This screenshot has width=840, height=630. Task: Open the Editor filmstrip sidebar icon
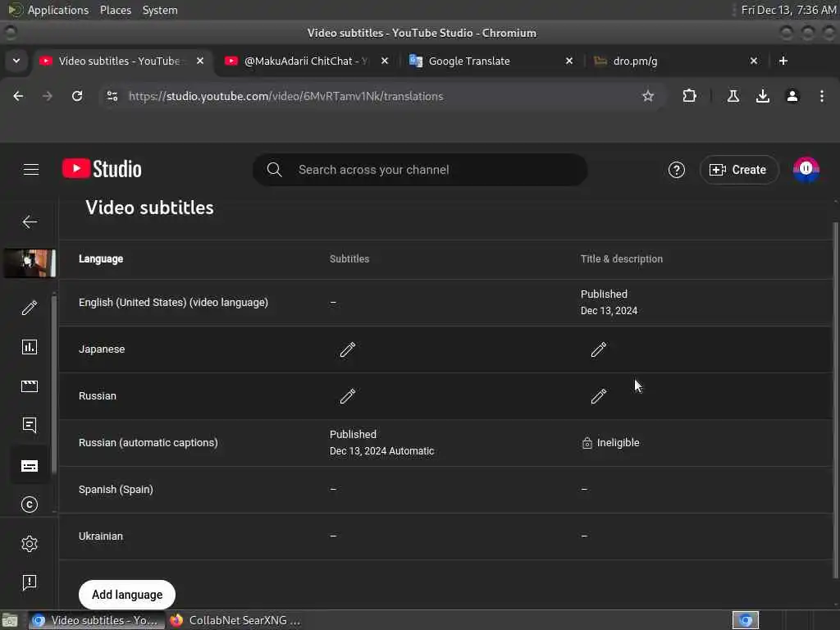(x=30, y=386)
